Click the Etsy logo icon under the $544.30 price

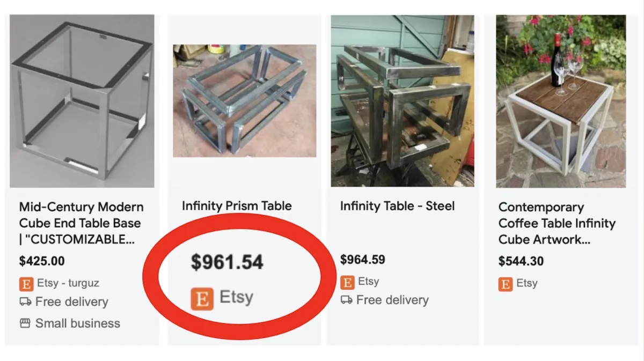coord(506,284)
